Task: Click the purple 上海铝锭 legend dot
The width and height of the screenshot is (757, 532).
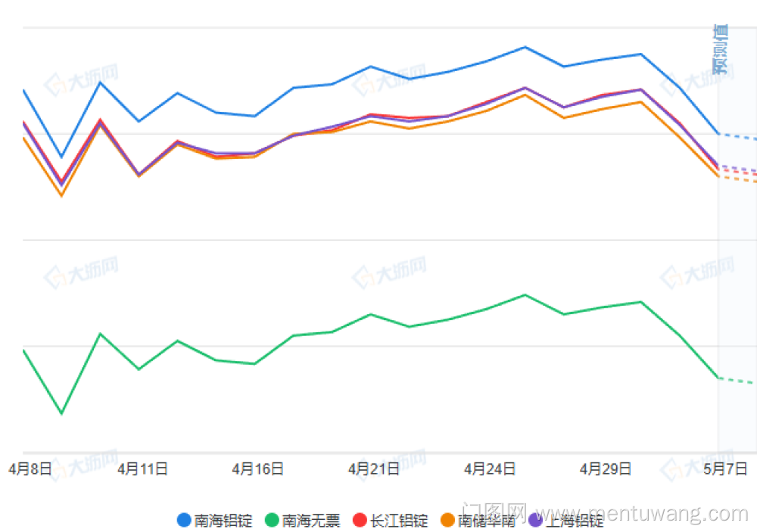Action: pyautogui.click(x=535, y=520)
